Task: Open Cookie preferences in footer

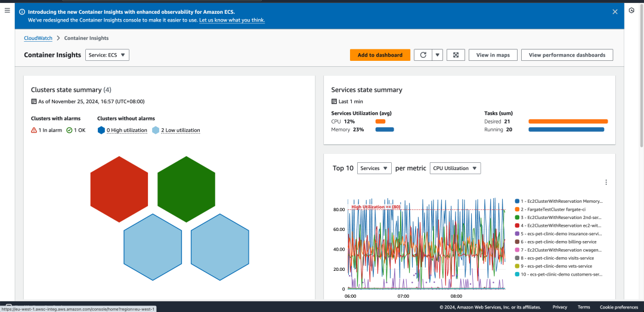Action: (619, 307)
